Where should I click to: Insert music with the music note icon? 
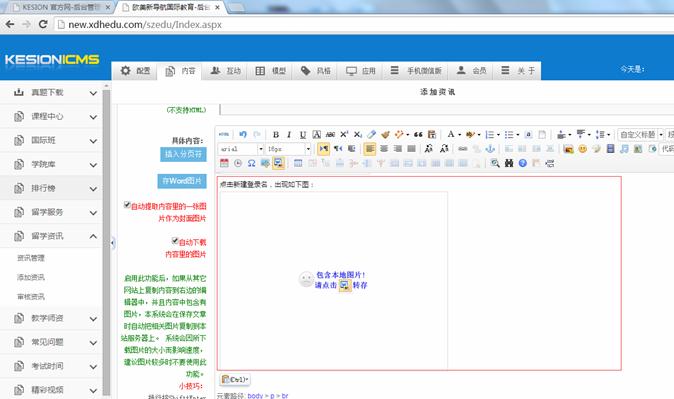click(624, 149)
